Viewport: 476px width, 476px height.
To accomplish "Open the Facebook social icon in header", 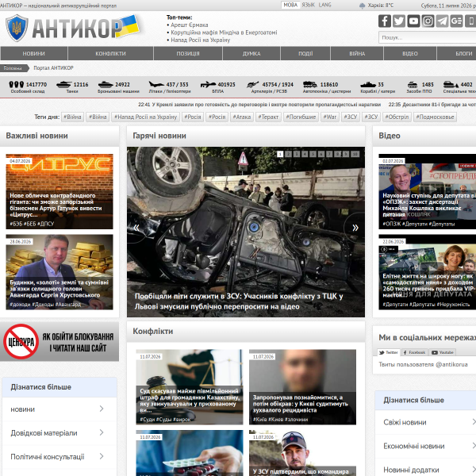I will point(384,21).
